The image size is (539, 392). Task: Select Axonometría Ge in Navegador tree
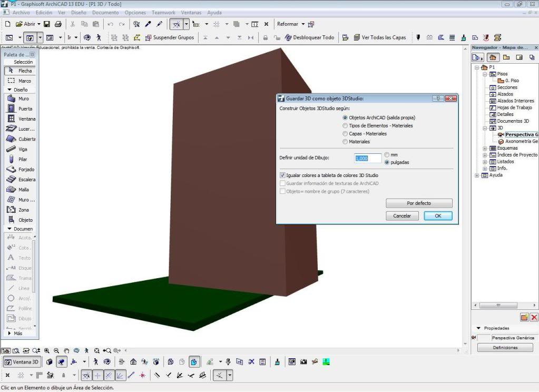(522, 141)
